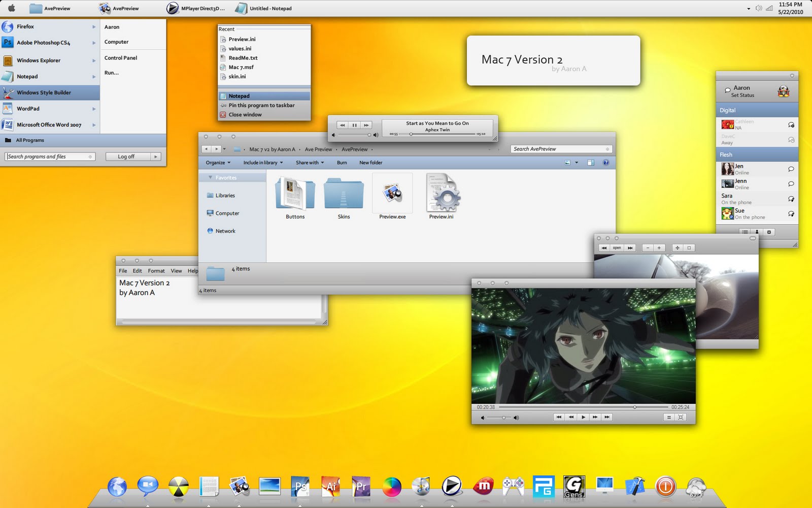The width and height of the screenshot is (812, 508).
Task: Click the Log off button
Action: (125, 156)
